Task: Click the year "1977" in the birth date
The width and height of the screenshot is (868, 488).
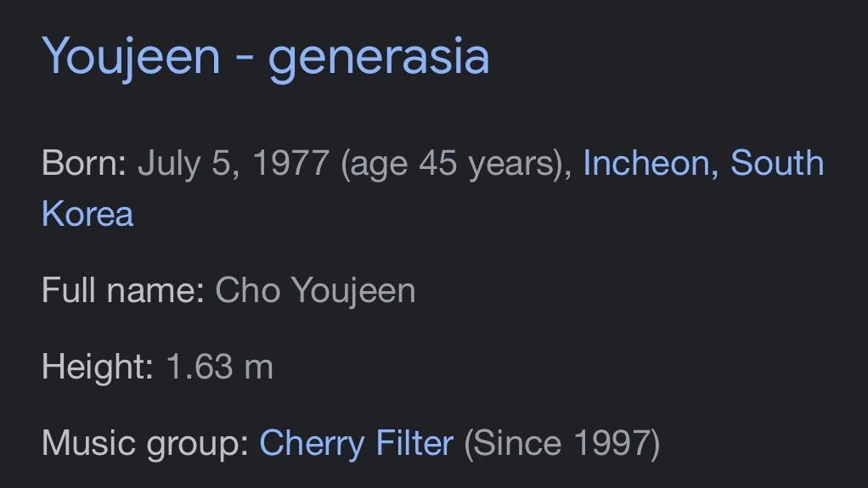Action: coord(291,163)
